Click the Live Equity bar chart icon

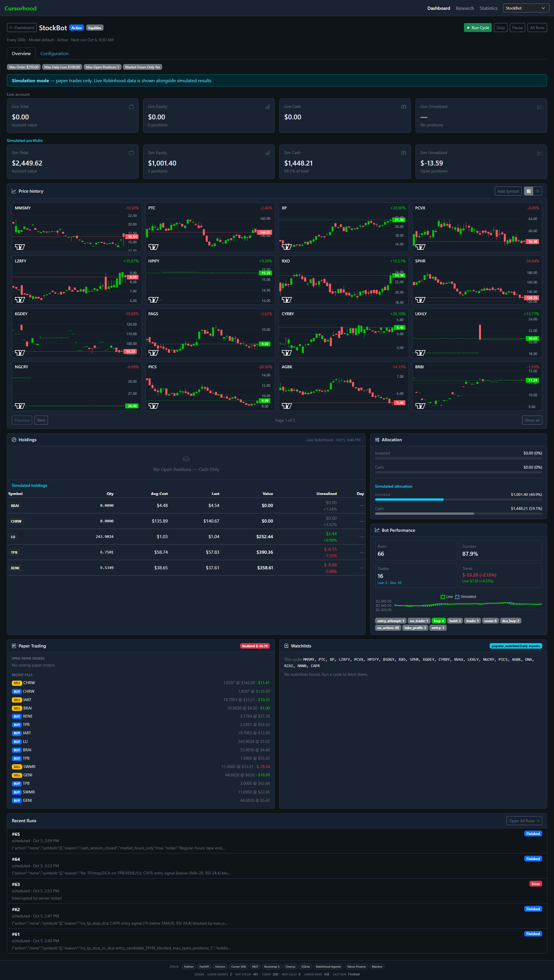pos(267,107)
